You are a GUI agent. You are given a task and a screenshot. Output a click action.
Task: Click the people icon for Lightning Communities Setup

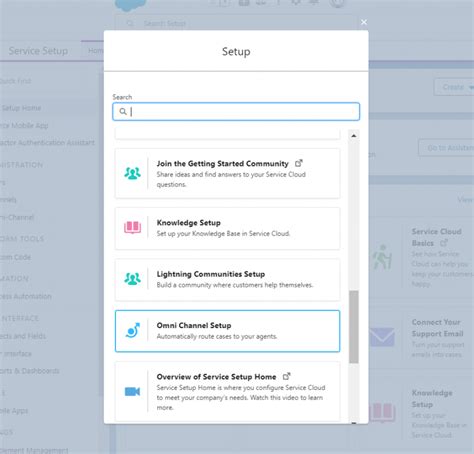pos(132,279)
